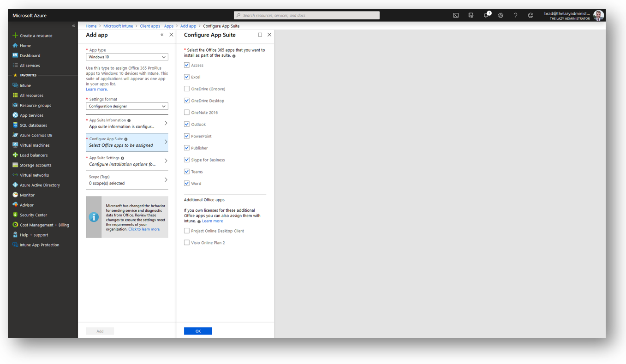This screenshot has height=364, width=626.
Task: Open the Scope (Tags) row
Action: point(127,180)
